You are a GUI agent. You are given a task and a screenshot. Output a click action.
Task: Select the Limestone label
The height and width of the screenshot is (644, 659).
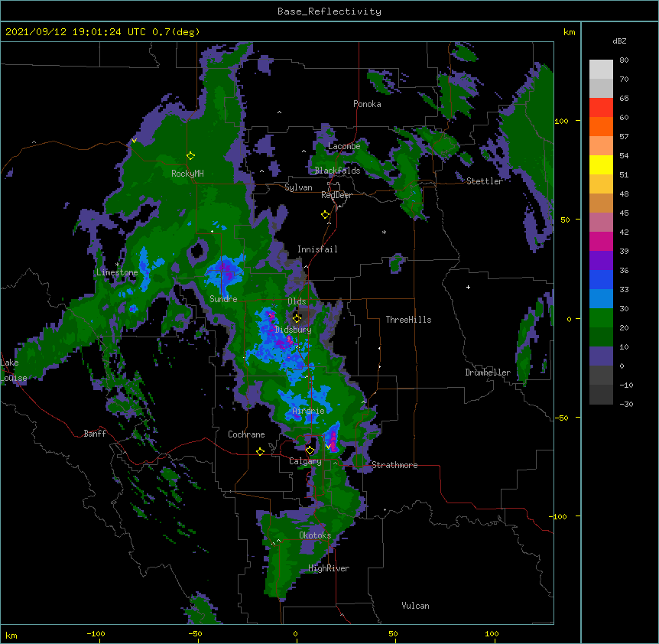coord(117,272)
